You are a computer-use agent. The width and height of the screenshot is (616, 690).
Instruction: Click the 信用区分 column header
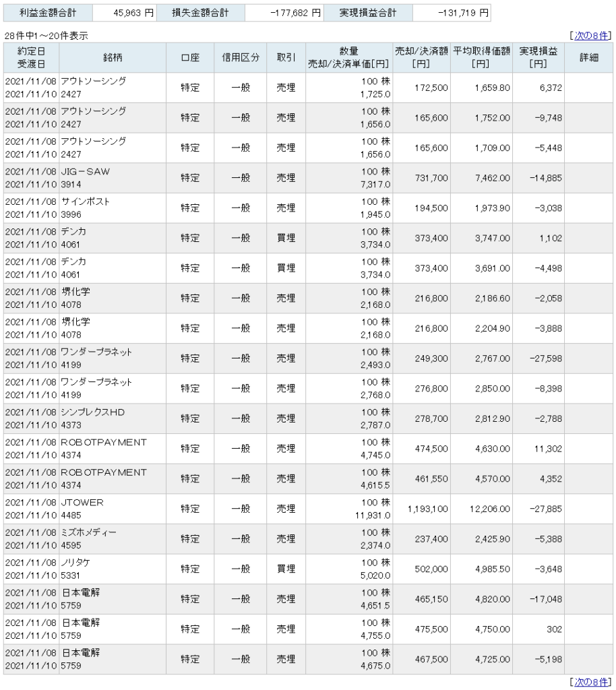240,58
